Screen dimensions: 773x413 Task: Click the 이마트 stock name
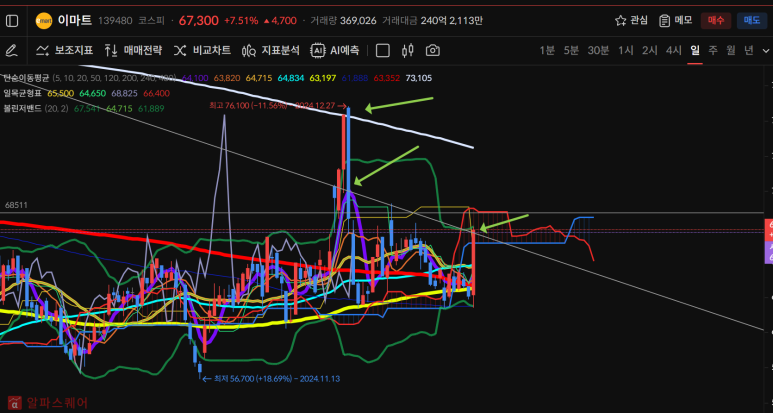point(75,21)
